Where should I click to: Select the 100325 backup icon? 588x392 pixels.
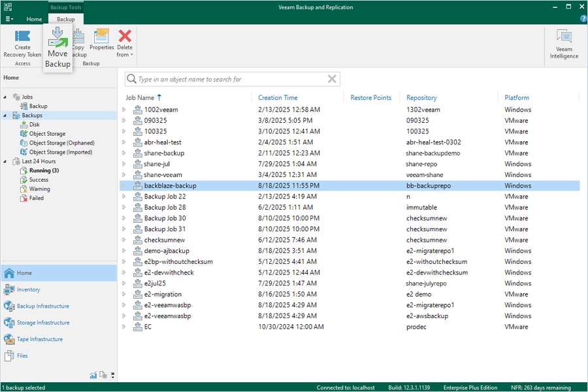(x=138, y=131)
